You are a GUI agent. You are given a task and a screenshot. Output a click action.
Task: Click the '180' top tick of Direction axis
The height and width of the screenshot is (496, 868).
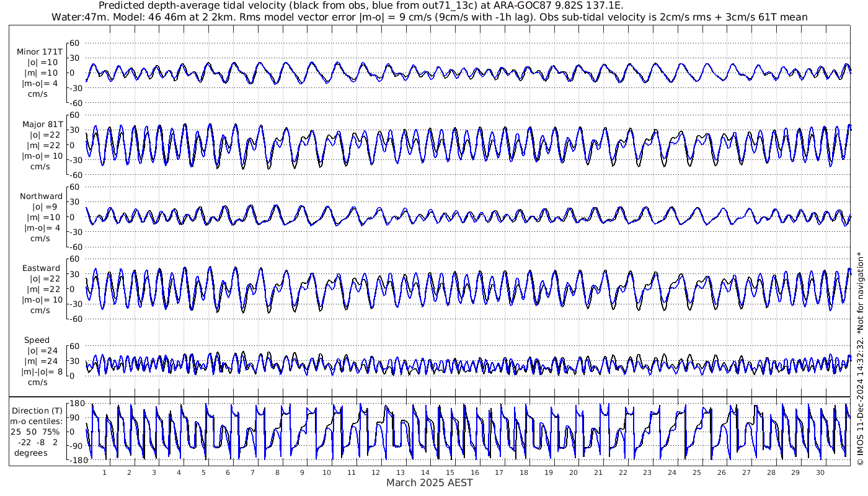tap(77, 403)
